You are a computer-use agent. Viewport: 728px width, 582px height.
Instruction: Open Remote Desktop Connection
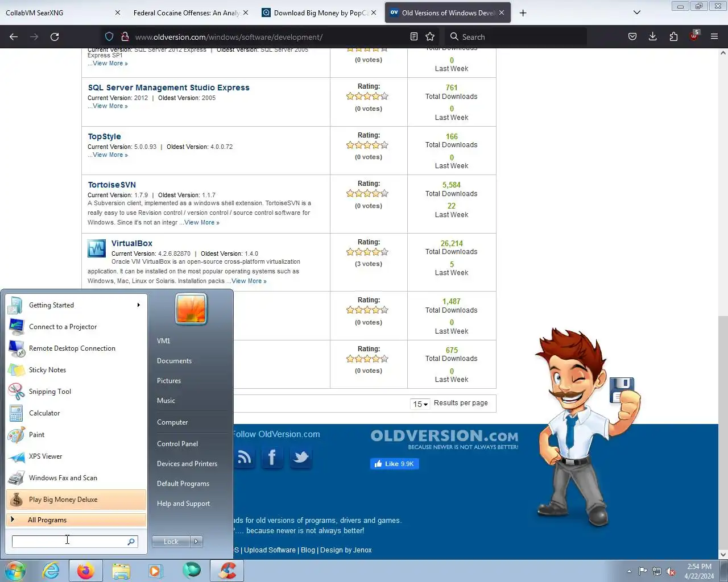click(76, 348)
